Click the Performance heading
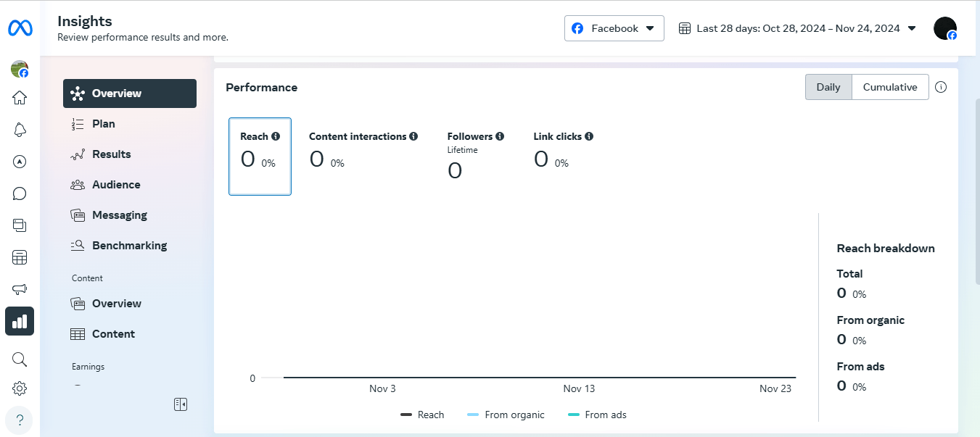 pyautogui.click(x=262, y=88)
